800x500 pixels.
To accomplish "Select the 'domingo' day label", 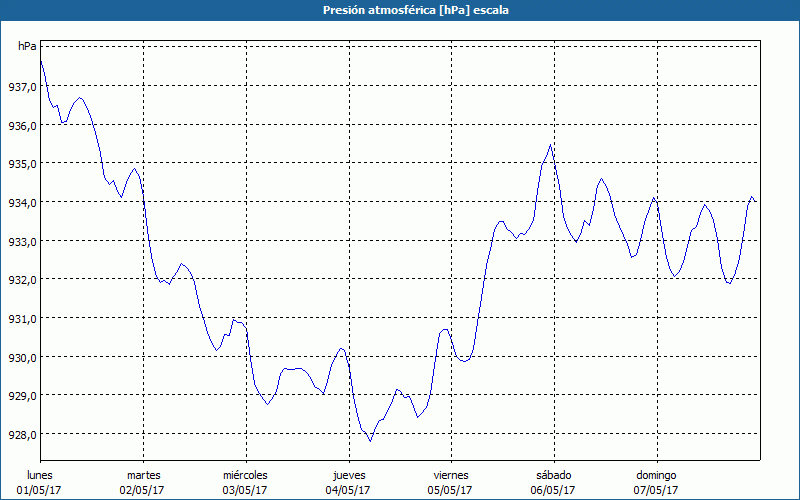I will (x=656, y=475).
